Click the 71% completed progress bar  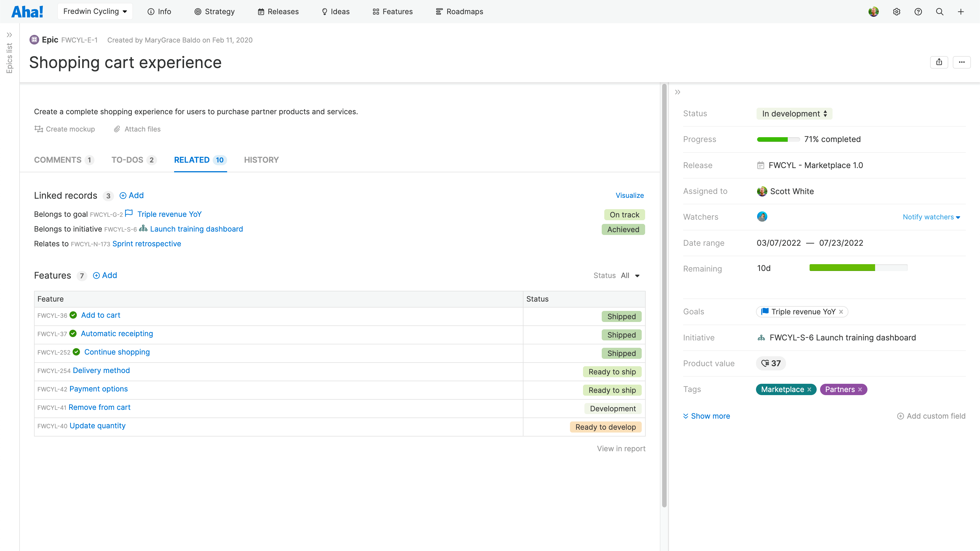click(778, 139)
